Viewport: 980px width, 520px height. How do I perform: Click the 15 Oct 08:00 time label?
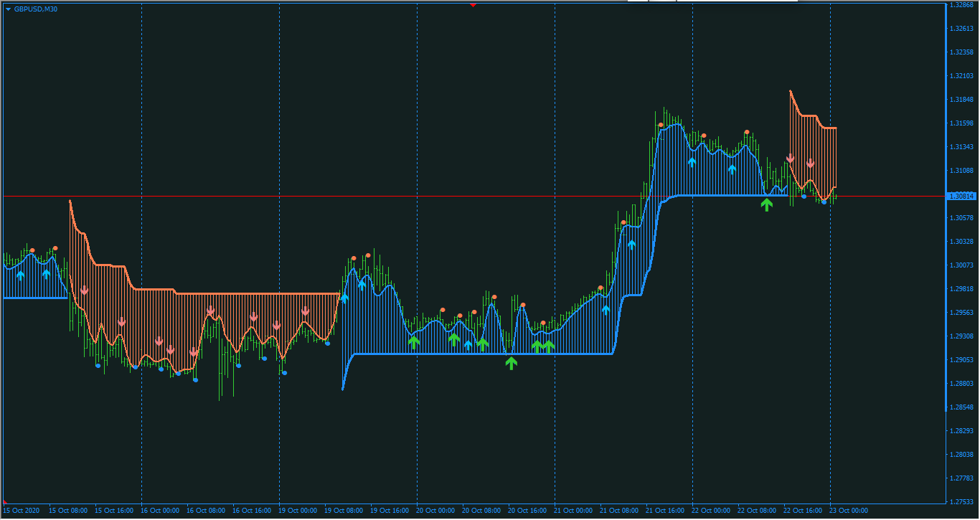click(x=68, y=511)
